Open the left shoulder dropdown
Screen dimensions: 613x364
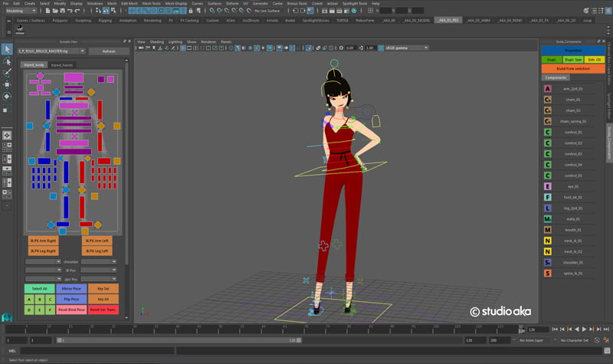click(x=44, y=261)
